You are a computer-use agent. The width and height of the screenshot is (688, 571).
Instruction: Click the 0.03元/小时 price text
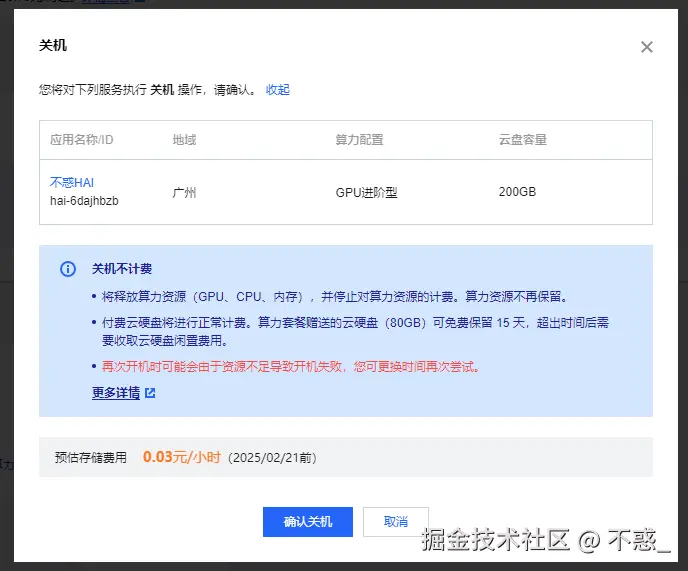coord(182,457)
